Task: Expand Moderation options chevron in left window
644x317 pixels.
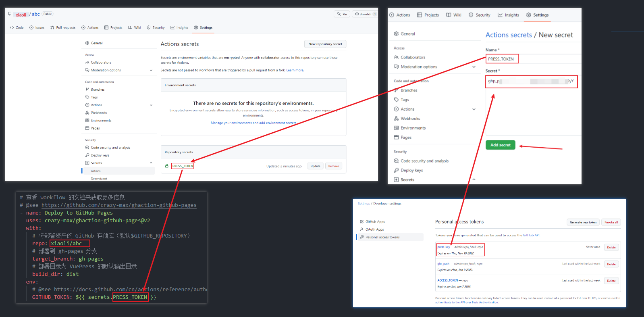Action: [151, 70]
